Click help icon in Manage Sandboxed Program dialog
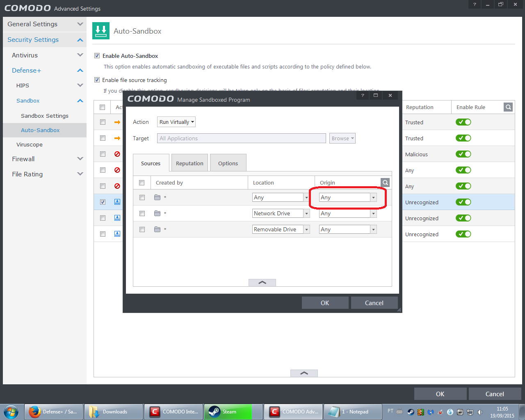 363,96
